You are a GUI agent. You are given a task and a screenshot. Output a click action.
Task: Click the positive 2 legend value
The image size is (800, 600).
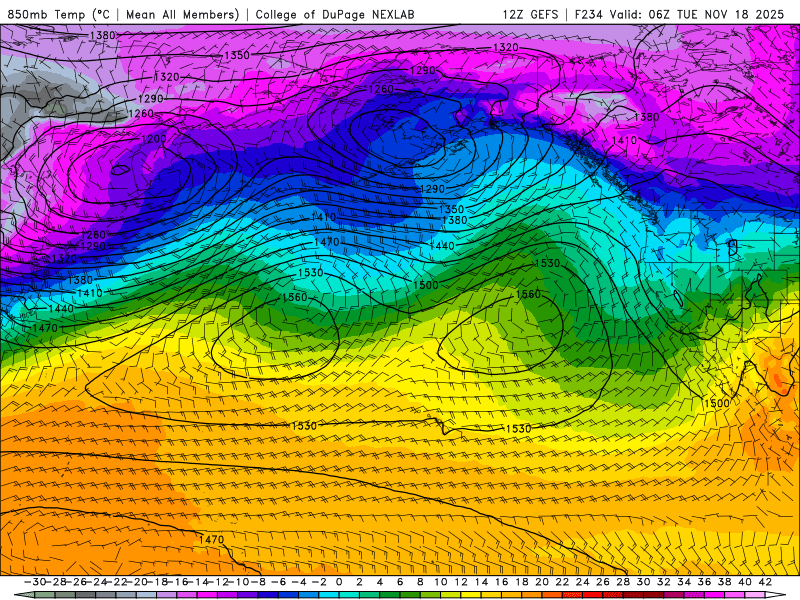360,582
